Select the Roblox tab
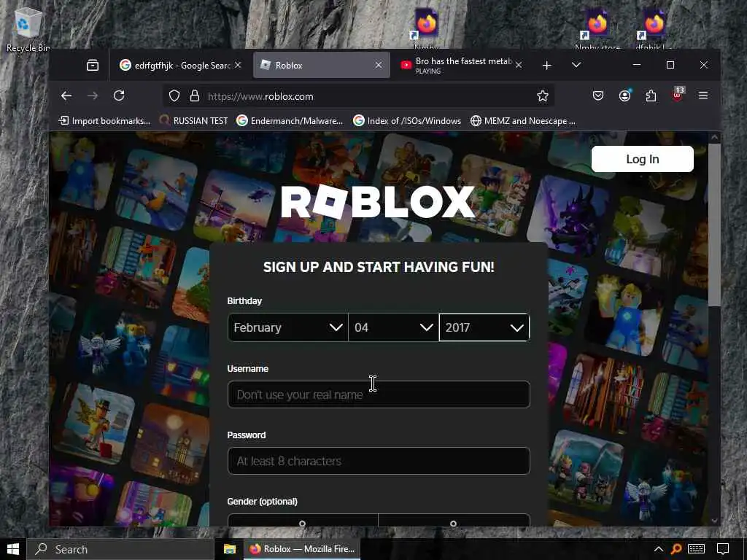This screenshot has width=747, height=560. 322,65
